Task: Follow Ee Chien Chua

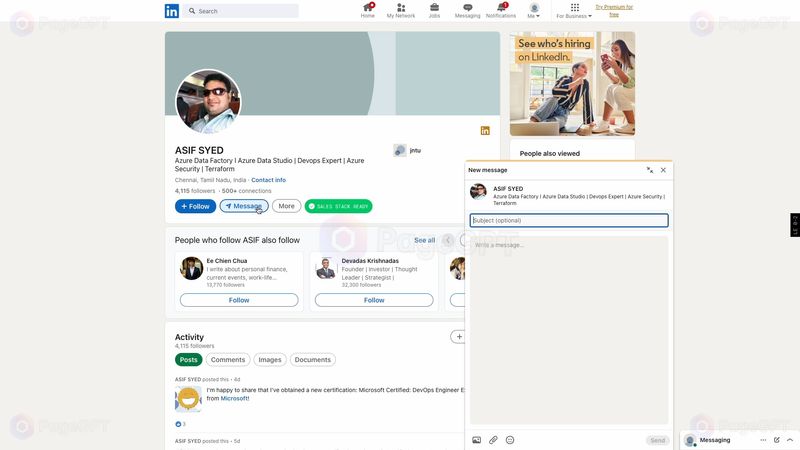Action: click(x=239, y=300)
